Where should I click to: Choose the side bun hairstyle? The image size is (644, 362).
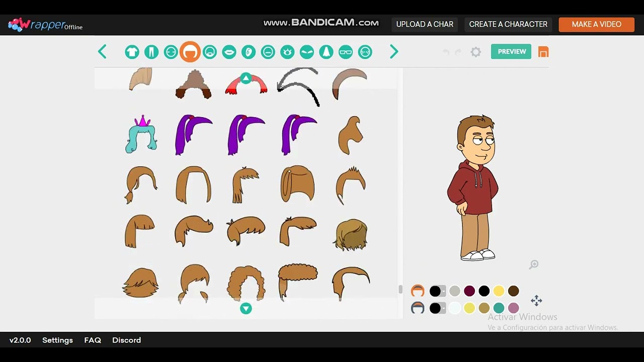[351, 134]
